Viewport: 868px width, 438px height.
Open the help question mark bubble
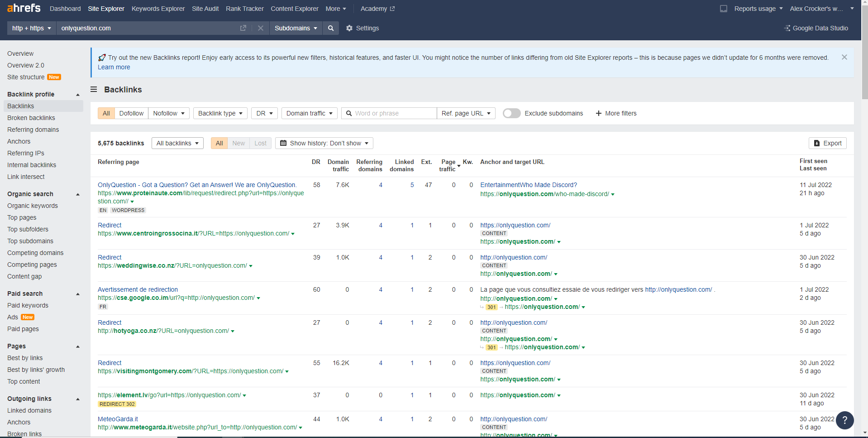click(844, 420)
